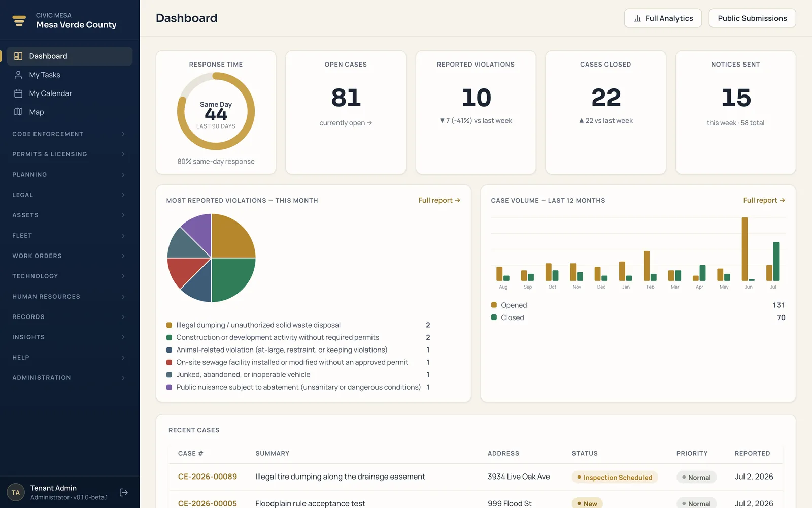The height and width of the screenshot is (508, 812).
Task: Open case CE-2026-00005
Action: pos(208,503)
